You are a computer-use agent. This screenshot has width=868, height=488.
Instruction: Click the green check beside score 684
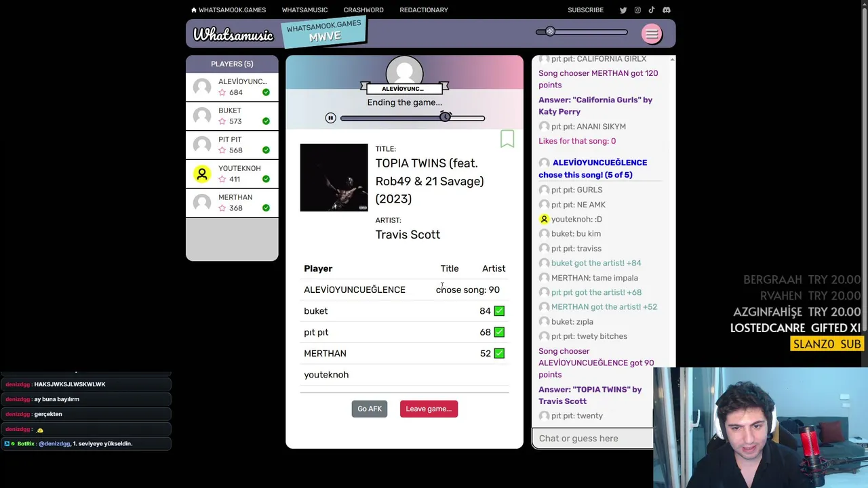coord(266,92)
